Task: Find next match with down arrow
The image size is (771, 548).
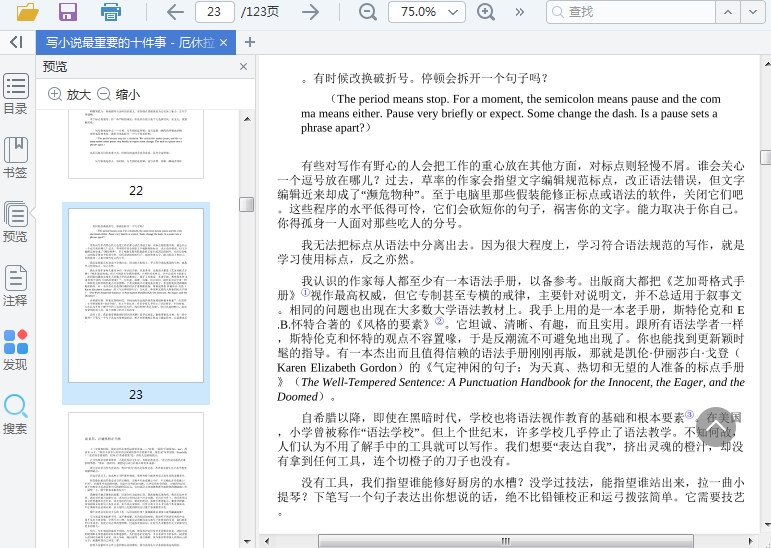Action: (753, 12)
